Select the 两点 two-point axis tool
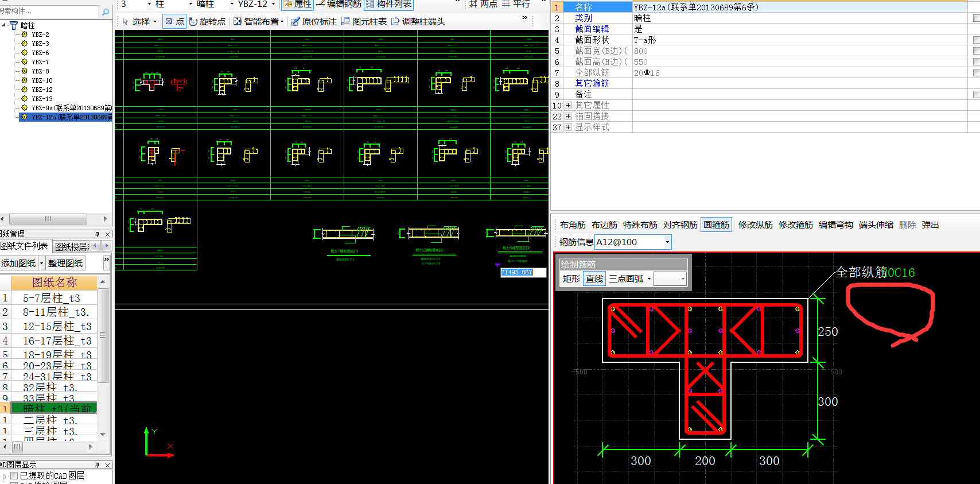 point(483,4)
